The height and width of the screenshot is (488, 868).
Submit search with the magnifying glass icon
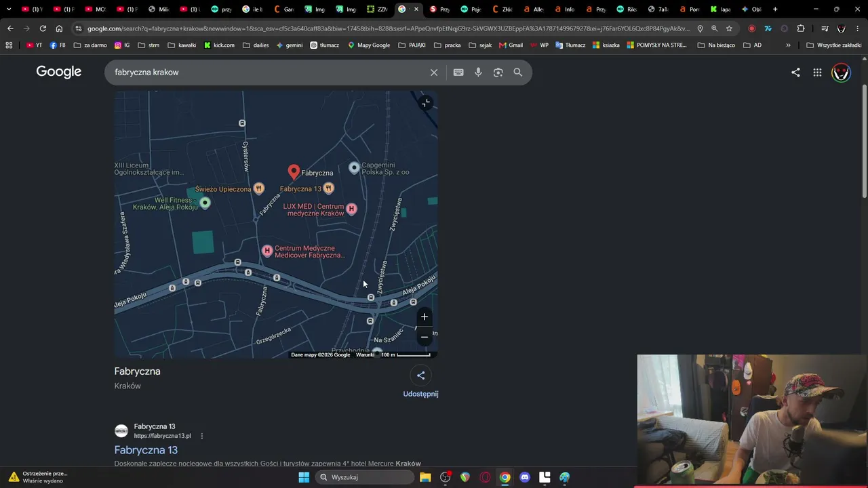click(x=518, y=73)
